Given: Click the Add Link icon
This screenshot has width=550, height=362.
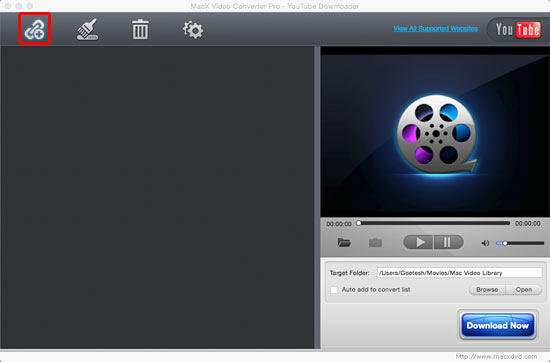Looking at the screenshot, I should [x=34, y=29].
